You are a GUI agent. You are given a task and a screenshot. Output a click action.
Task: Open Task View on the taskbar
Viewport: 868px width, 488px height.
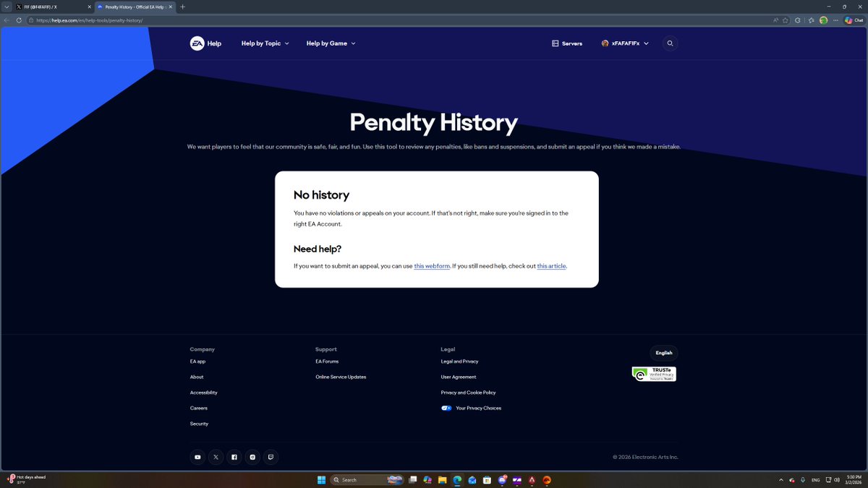(412, 480)
